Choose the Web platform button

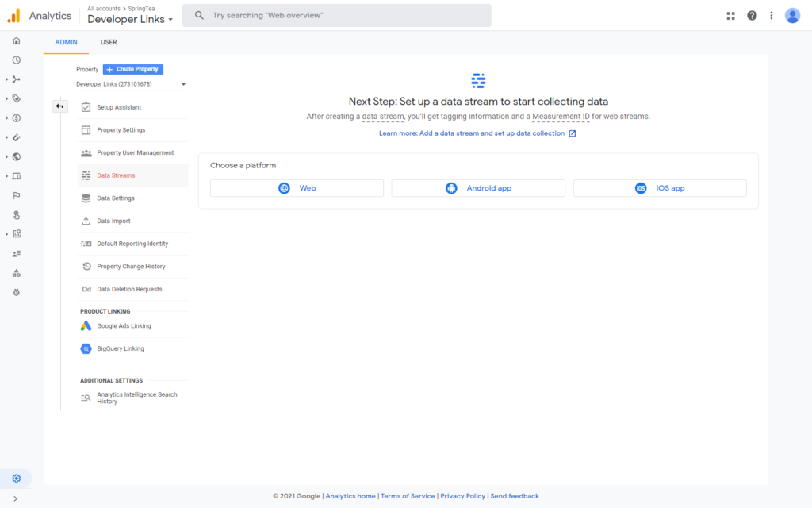tap(297, 188)
